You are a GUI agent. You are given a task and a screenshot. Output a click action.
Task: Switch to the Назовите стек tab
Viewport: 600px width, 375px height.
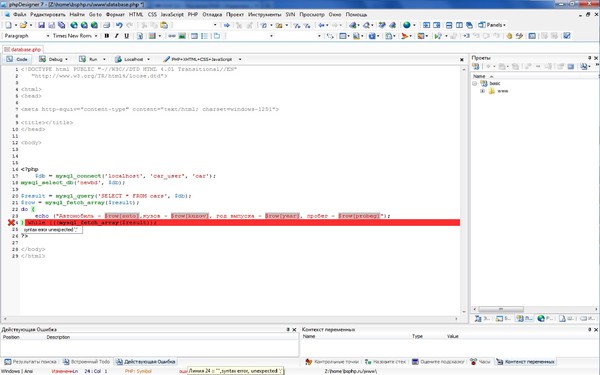[x=385, y=362]
